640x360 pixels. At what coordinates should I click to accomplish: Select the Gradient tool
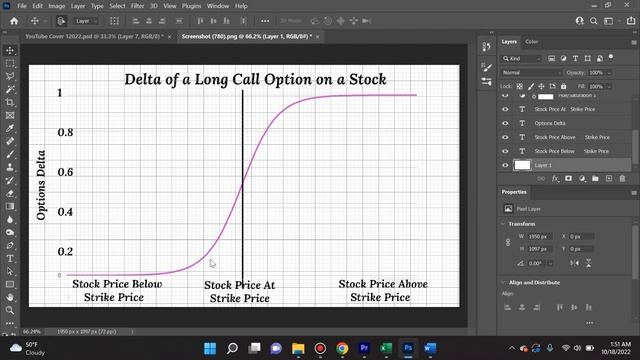tap(10, 207)
